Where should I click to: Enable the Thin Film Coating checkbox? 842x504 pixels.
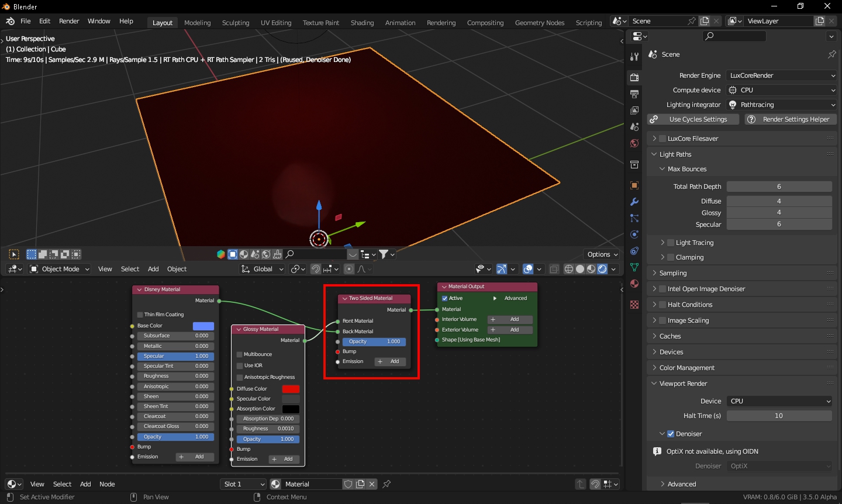[140, 315]
